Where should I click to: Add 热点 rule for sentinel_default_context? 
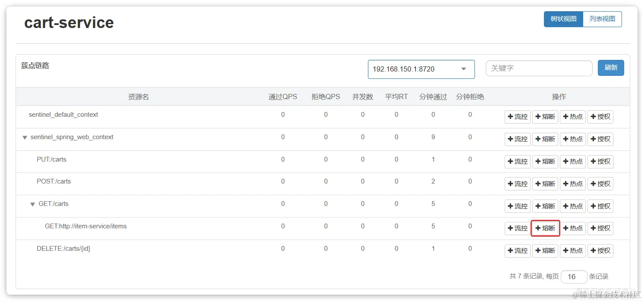tap(573, 117)
